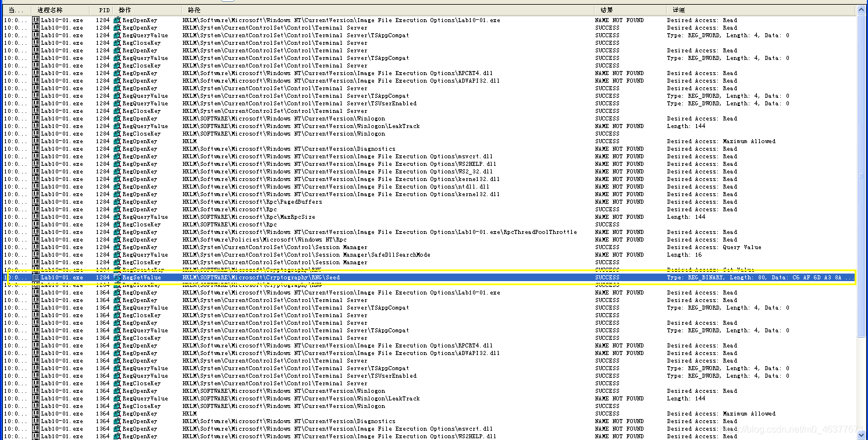Click process icon in the Policies\Microsoft\Windows NT\Rpc row
868x440 pixels.
[x=36, y=240]
